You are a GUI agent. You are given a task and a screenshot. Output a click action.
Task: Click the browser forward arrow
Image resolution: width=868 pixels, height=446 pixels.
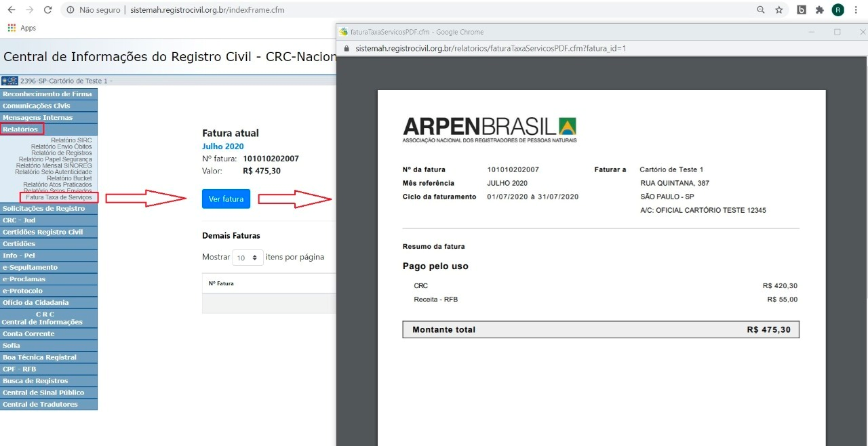click(29, 10)
